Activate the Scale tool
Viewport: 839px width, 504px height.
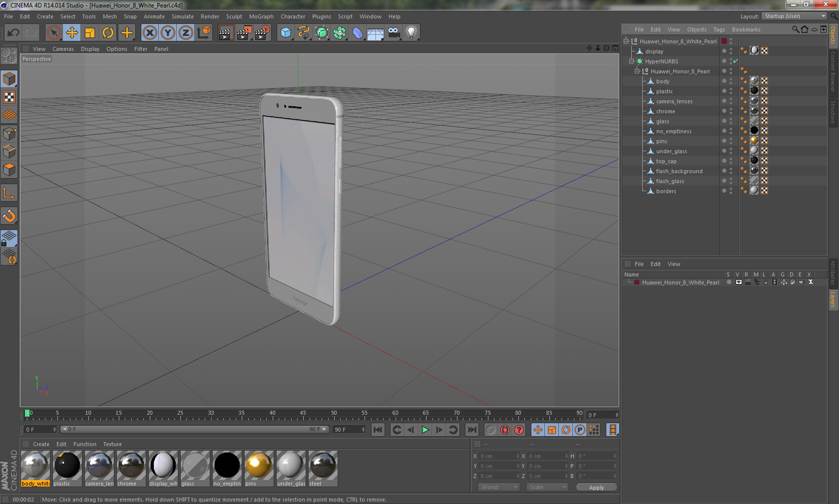click(x=90, y=33)
